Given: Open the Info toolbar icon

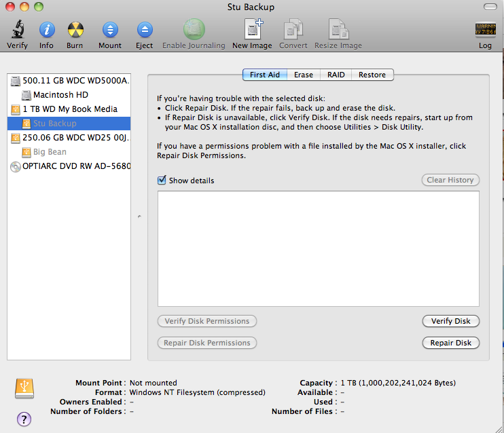Looking at the screenshot, I should pos(47,30).
